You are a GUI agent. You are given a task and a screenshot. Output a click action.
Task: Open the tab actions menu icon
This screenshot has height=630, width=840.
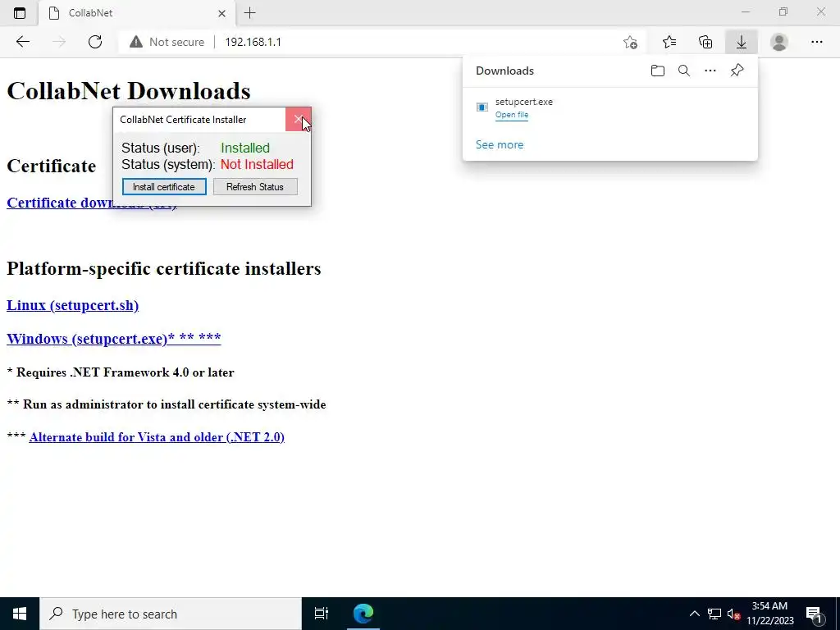click(20, 13)
